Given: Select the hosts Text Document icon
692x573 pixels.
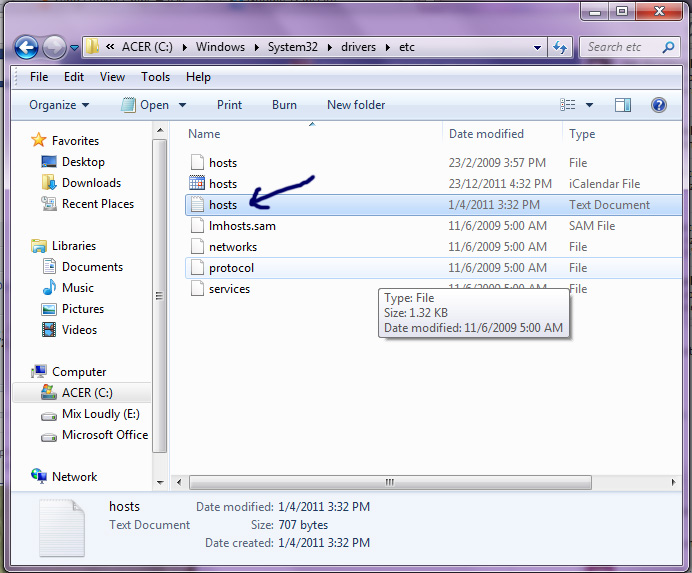Looking at the screenshot, I should (197, 204).
